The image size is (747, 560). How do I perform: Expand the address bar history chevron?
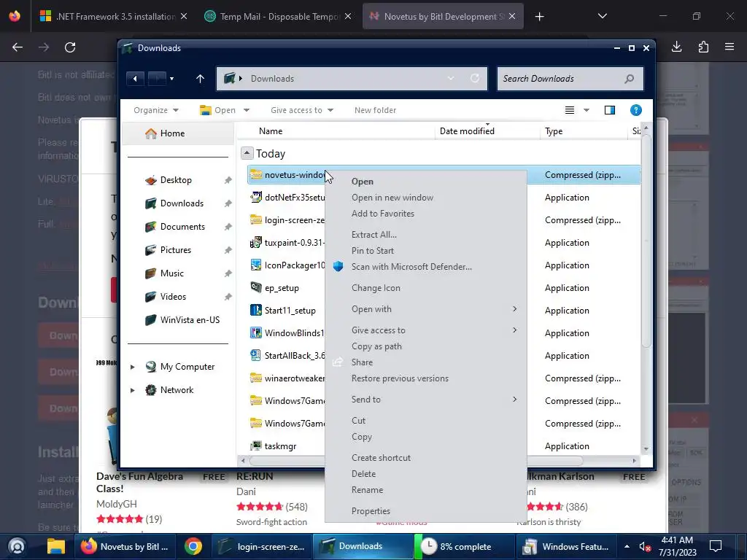[450, 79]
